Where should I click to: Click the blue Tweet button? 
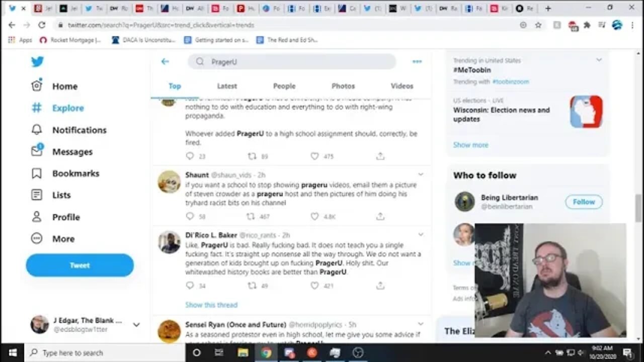tap(79, 265)
